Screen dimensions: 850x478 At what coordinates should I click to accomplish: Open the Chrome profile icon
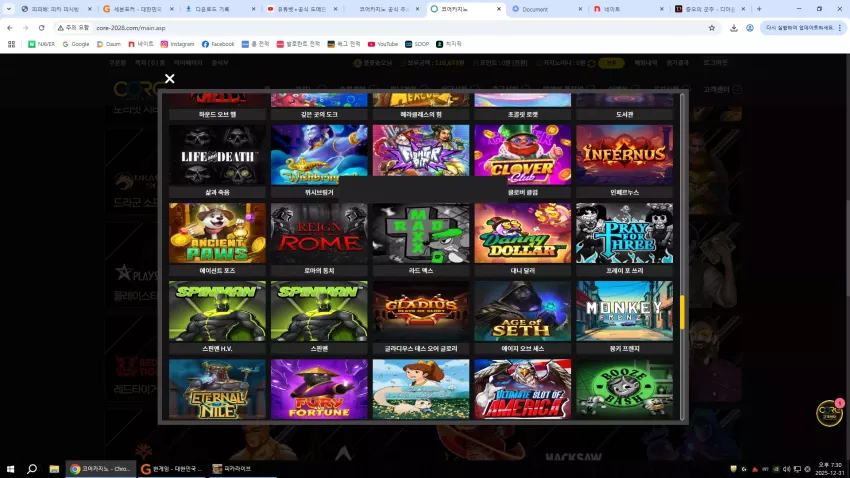coord(750,28)
